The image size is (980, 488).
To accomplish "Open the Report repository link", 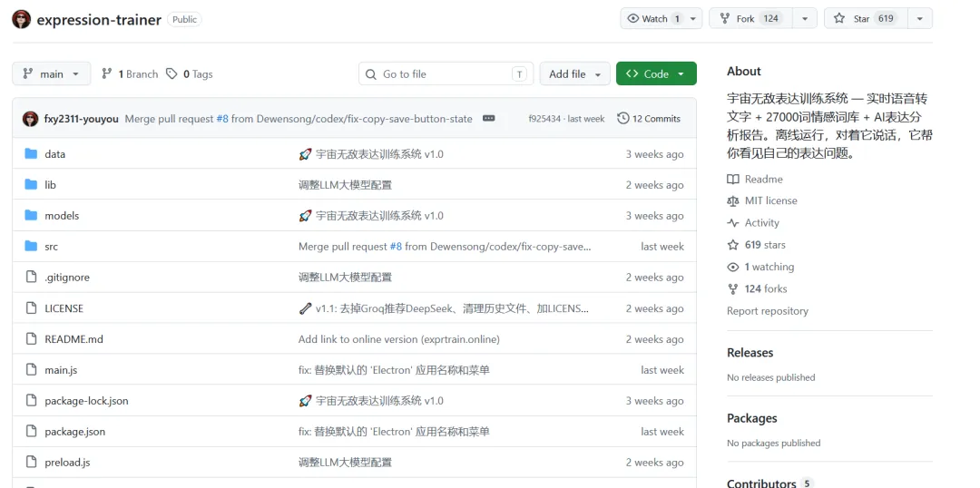I will click(768, 310).
